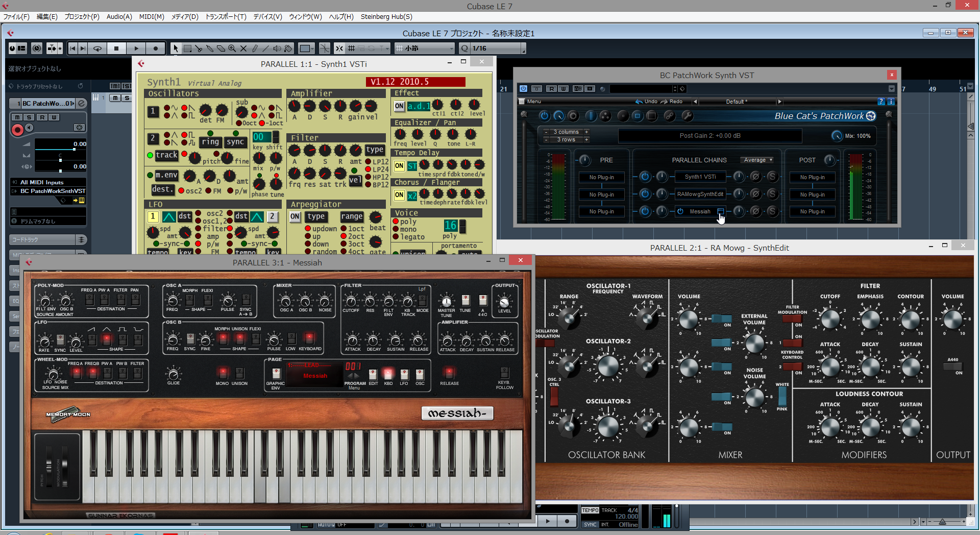Screen dimensions: 980x535
Task: Open the Steinberg Hub(S) menu
Action: [386, 16]
